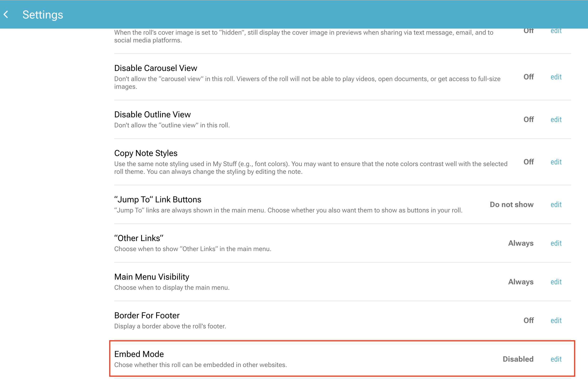Click partially visible edit link at top
This screenshot has height=386, width=588.
556,31
